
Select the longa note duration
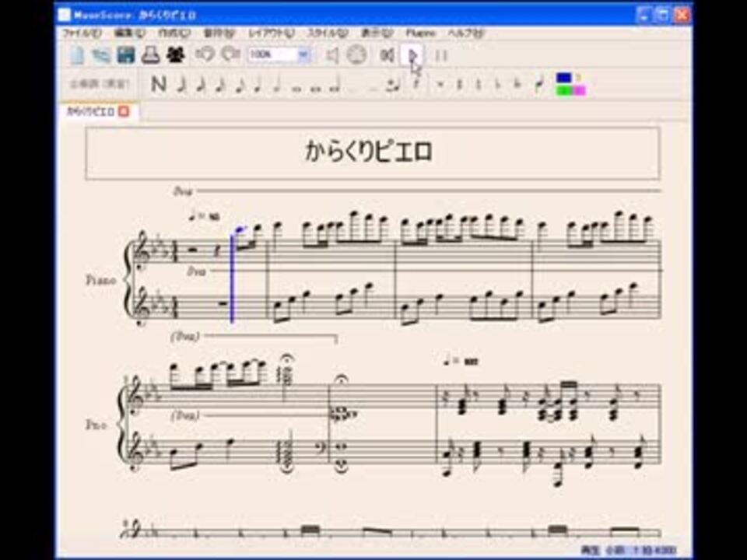point(335,86)
